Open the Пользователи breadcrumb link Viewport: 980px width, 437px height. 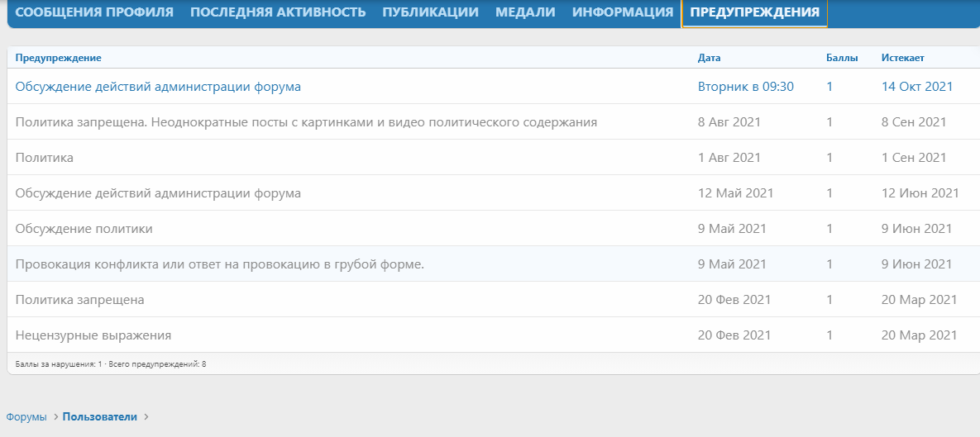click(99, 417)
